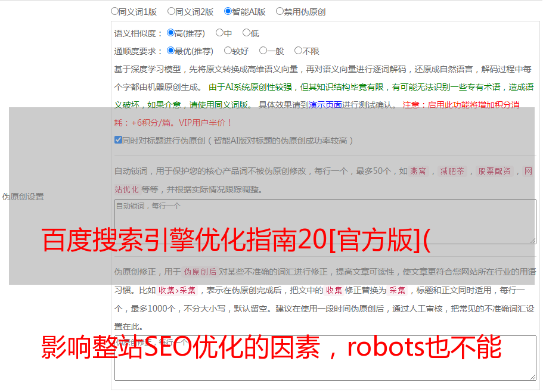Set 语义相似度 to 高(推荐)
The image size is (543, 392).
pyautogui.click(x=170, y=33)
